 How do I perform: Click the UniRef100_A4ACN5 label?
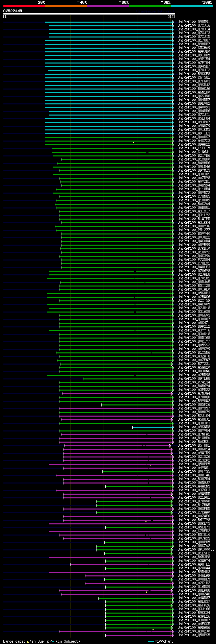coord(194,486)
